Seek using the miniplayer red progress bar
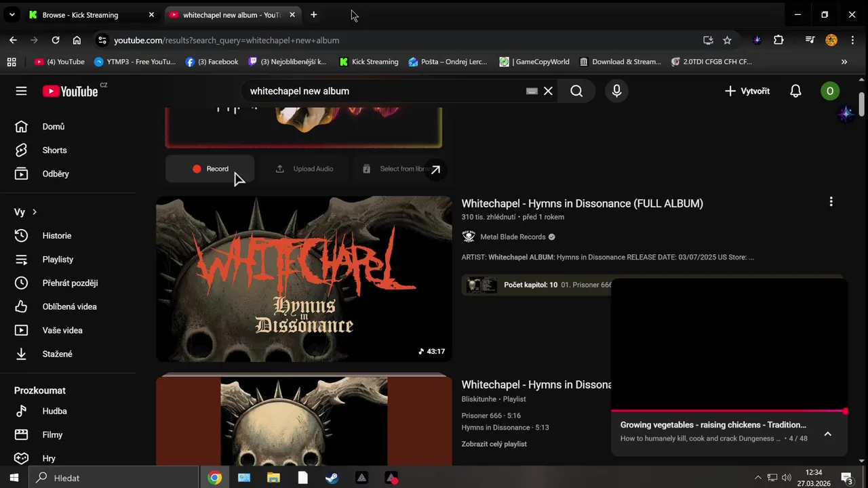The height and width of the screenshot is (488, 868). coord(729,411)
